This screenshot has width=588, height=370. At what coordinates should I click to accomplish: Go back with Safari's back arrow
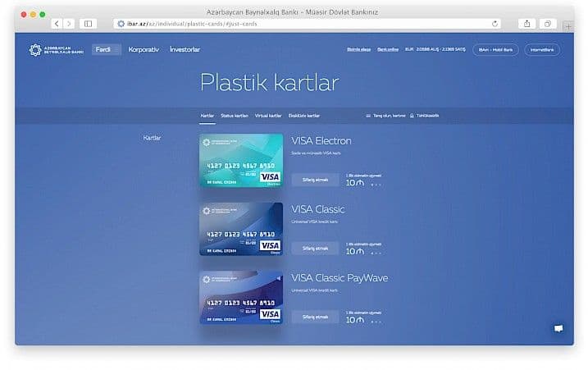(x=57, y=24)
